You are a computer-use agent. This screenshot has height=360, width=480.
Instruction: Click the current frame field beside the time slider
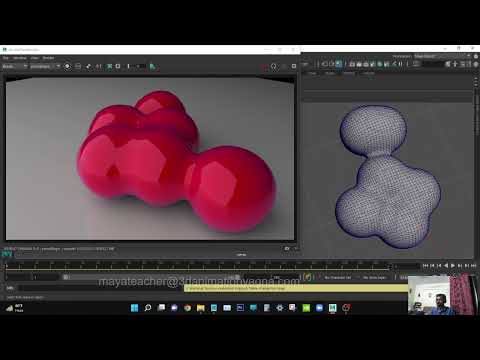pyautogui.click(x=406, y=266)
